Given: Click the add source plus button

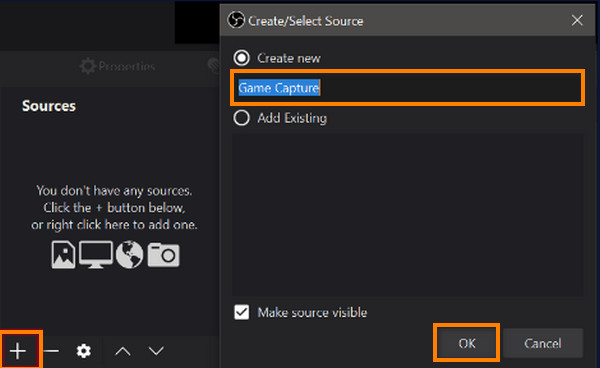Looking at the screenshot, I should point(18,351).
